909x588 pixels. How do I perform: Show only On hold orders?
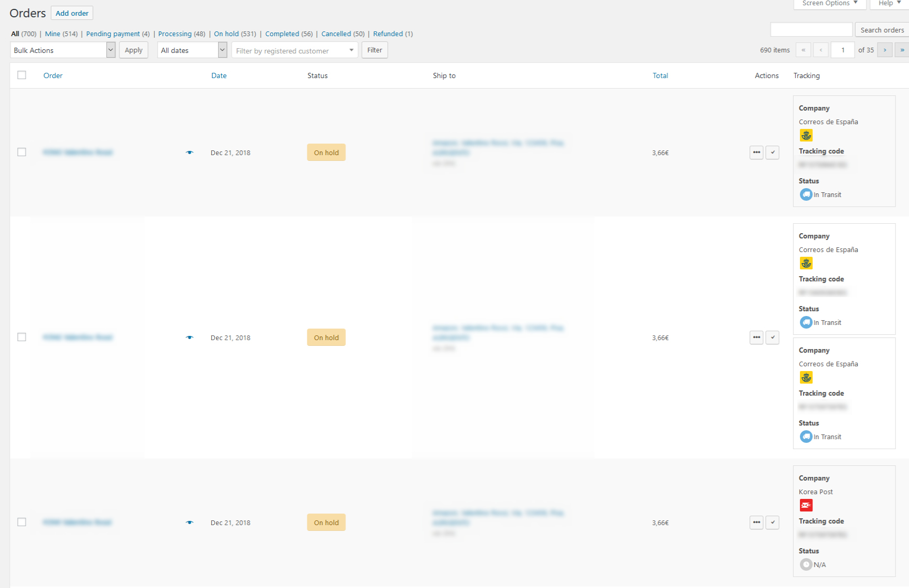point(226,34)
